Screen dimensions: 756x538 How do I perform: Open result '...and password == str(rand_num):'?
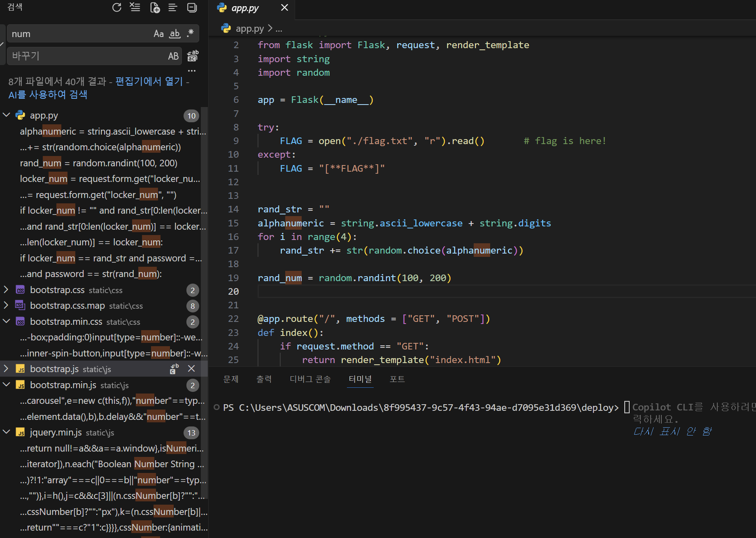91,274
